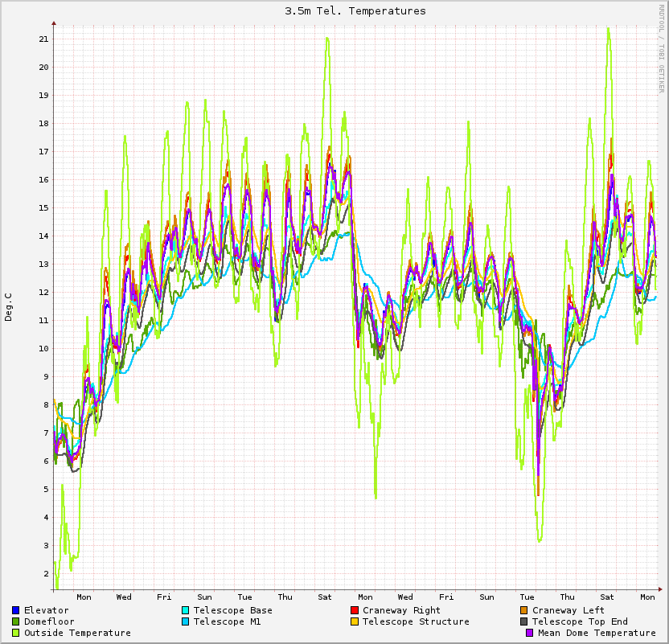Click the gray Telescope Top End swatch
Viewport: 669px width, 644px height.
point(524,621)
